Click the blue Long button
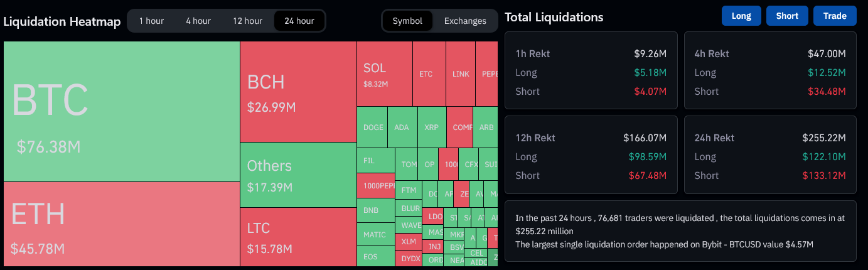The image size is (868, 270). 741,16
